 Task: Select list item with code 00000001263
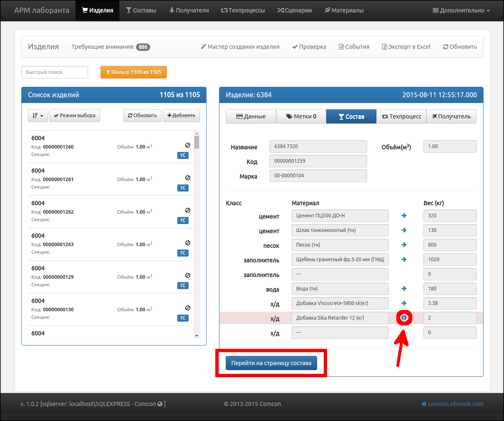(x=111, y=244)
